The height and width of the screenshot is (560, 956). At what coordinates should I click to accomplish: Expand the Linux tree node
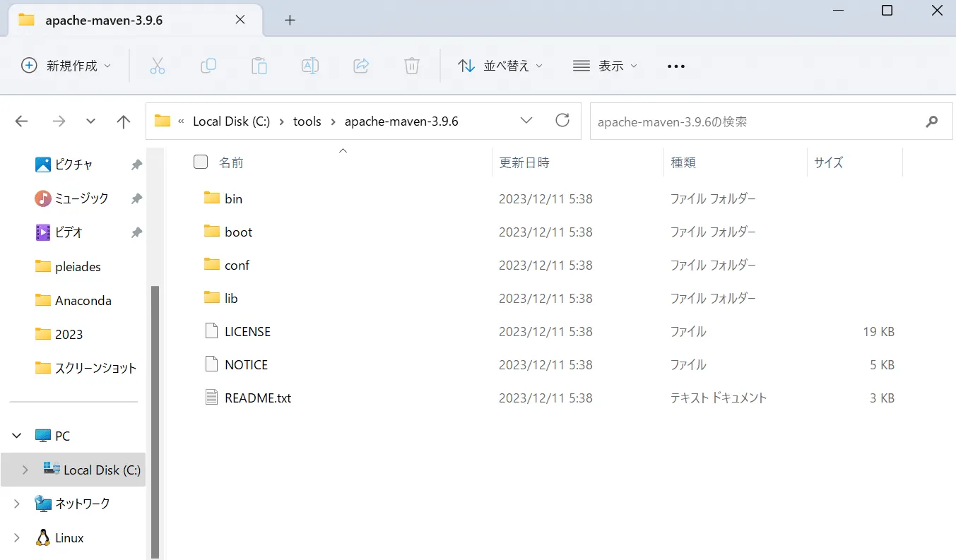17,537
